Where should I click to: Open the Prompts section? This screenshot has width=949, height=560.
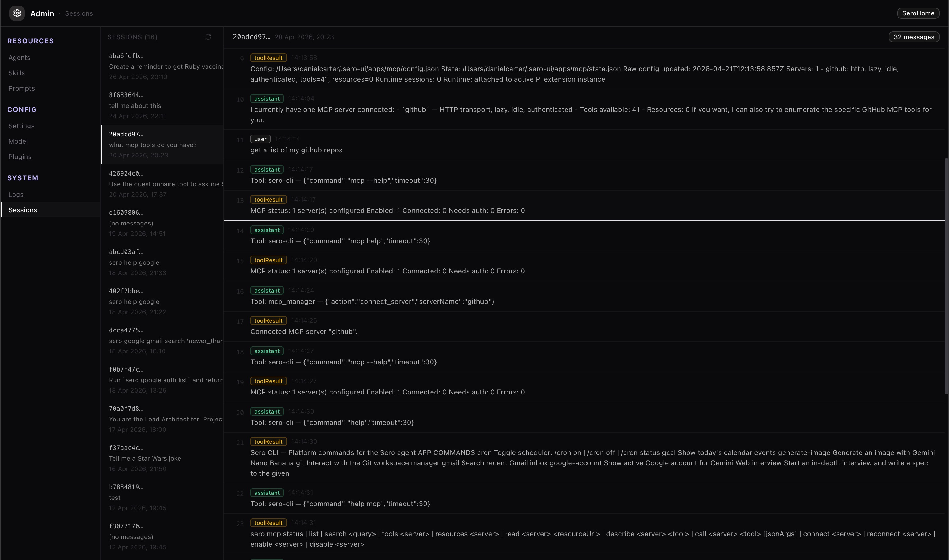click(22, 88)
